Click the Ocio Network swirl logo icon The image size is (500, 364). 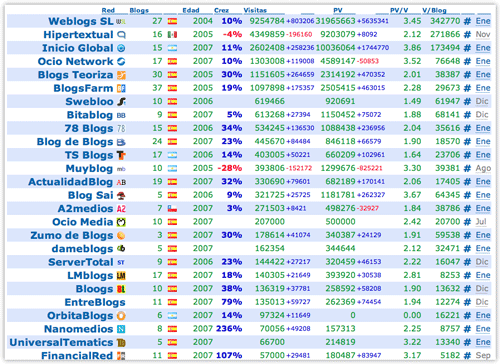click(x=121, y=62)
